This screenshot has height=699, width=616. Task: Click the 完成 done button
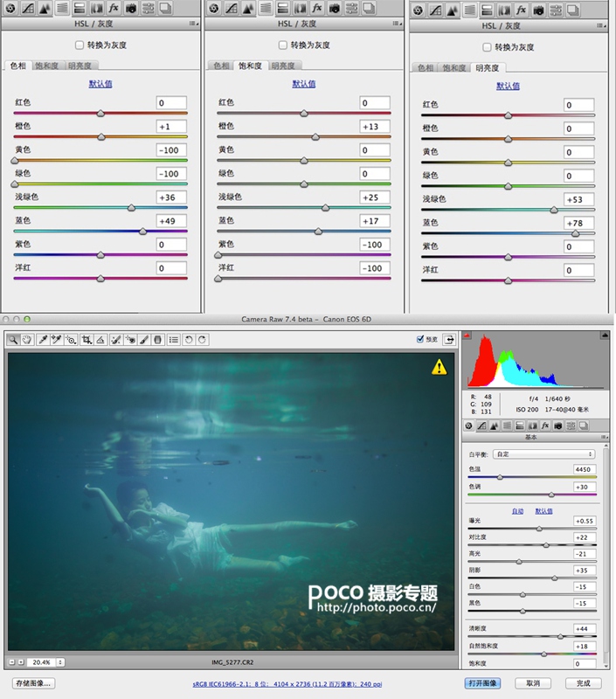[584, 683]
